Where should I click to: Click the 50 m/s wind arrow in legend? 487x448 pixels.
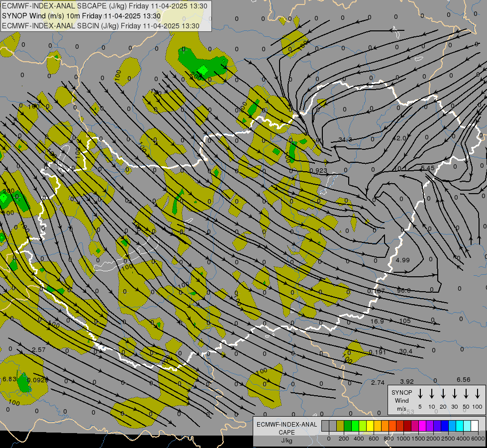click(466, 393)
